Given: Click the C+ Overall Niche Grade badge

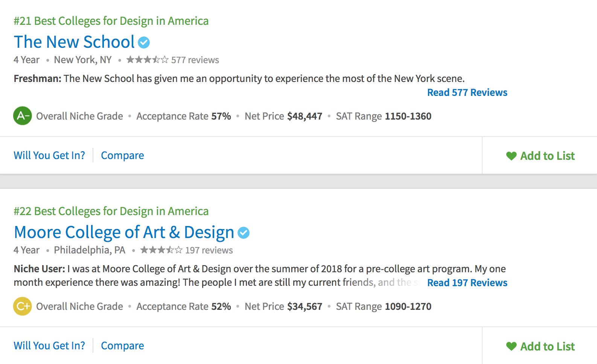Looking at the screenshot, I should [x=23, y=306].
